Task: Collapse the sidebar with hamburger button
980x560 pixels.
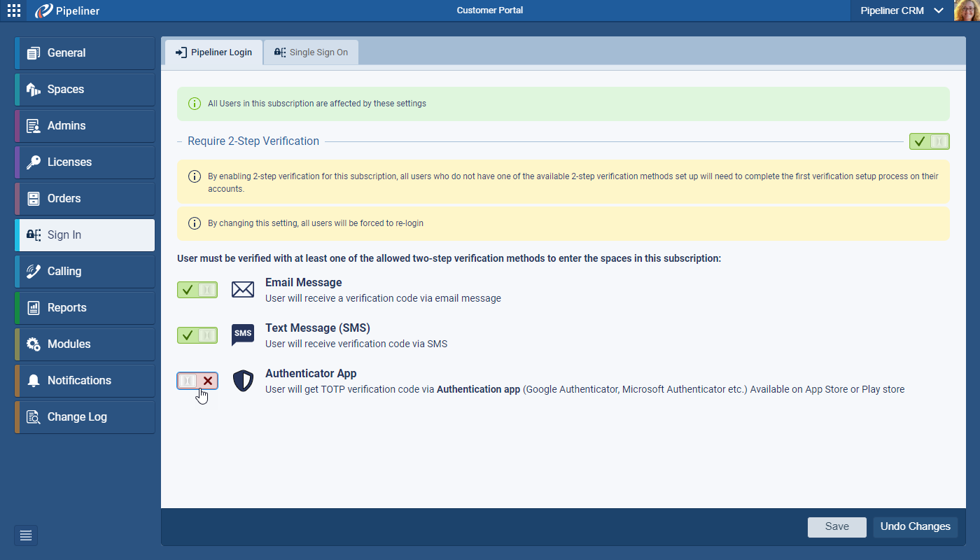Action: point(26,535)
